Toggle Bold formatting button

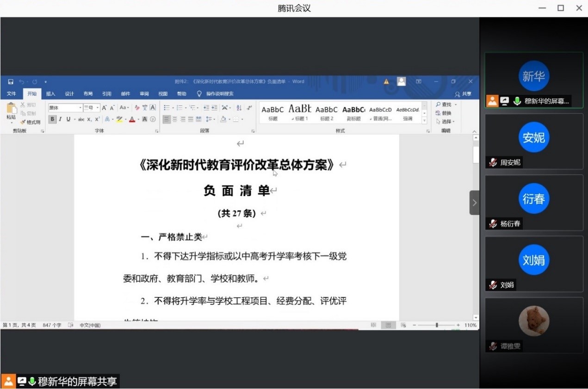click(52, 119)
